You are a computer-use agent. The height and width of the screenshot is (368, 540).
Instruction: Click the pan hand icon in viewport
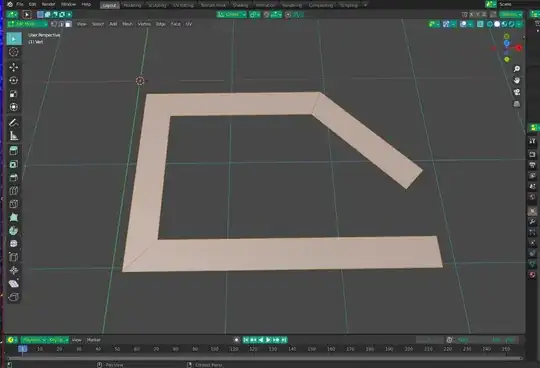pyautogui.click(x=517, y=81)
